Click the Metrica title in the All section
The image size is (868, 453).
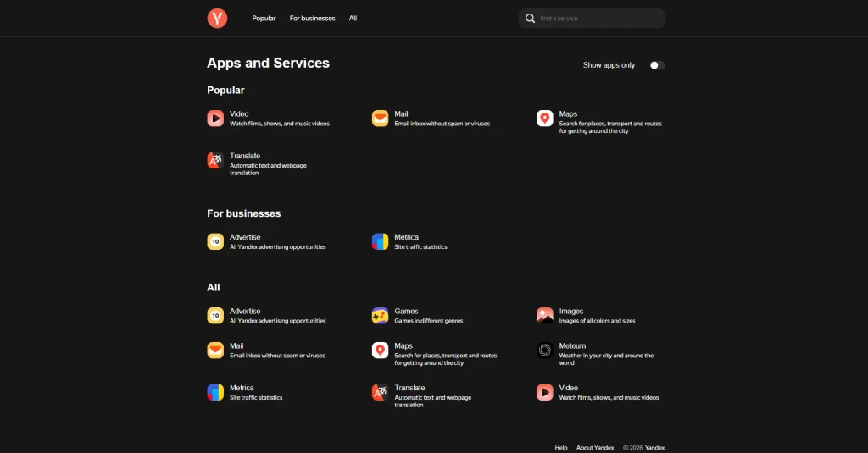point(242,388)
